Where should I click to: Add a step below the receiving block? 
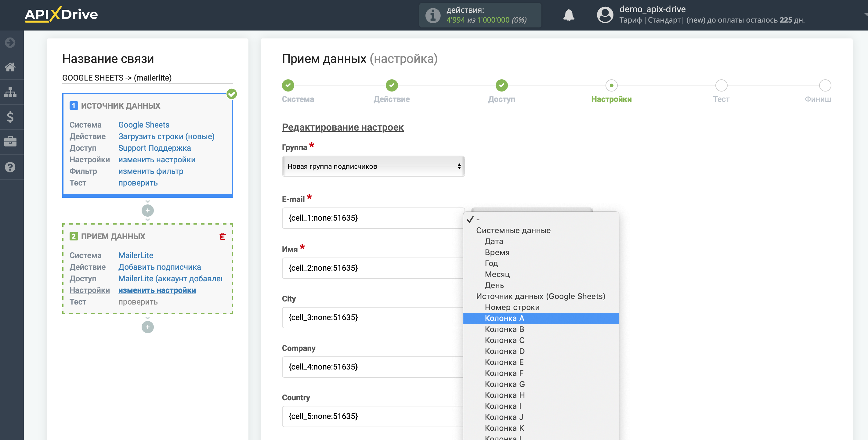(148, 327)
